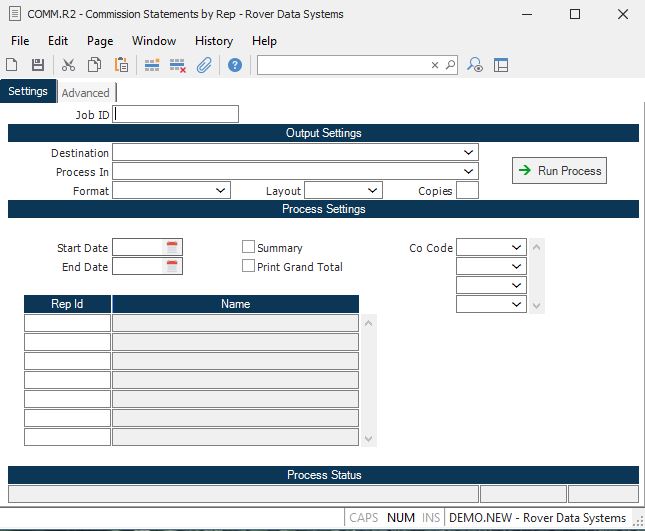The height and width of the screenshot is (531, 645).
Task: Click the New record toolbar icon
Action: [x=12, y=65]
